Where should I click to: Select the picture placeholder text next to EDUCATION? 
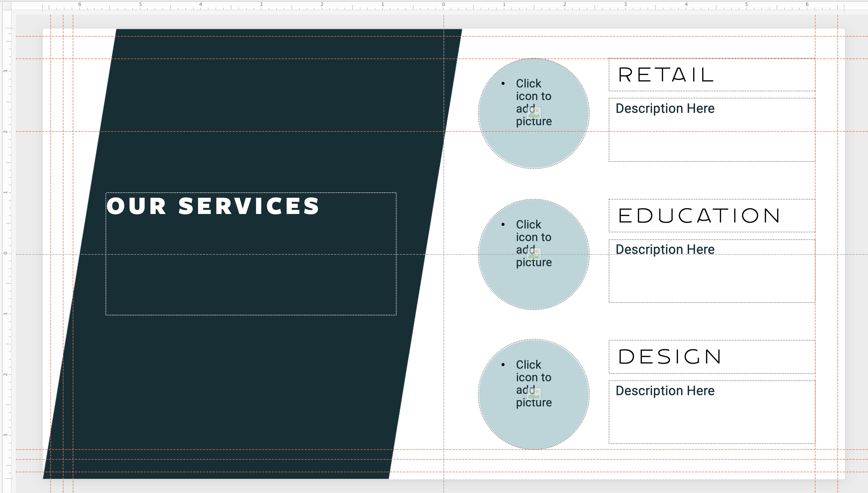[534, 243]
